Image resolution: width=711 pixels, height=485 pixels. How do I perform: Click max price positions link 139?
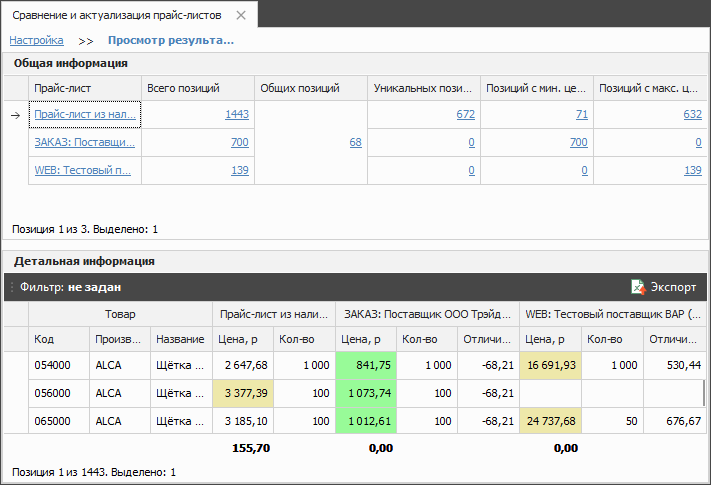click(693, 170)
